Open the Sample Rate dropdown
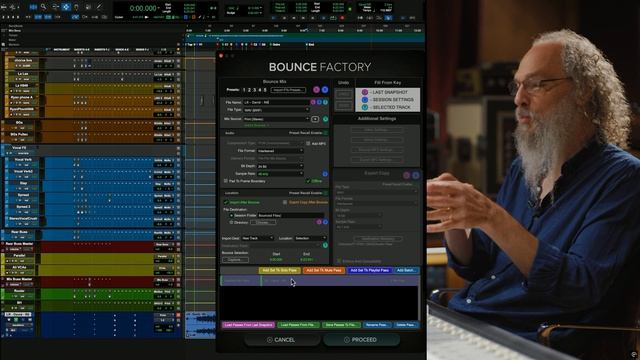 click(x=280, y=174)
